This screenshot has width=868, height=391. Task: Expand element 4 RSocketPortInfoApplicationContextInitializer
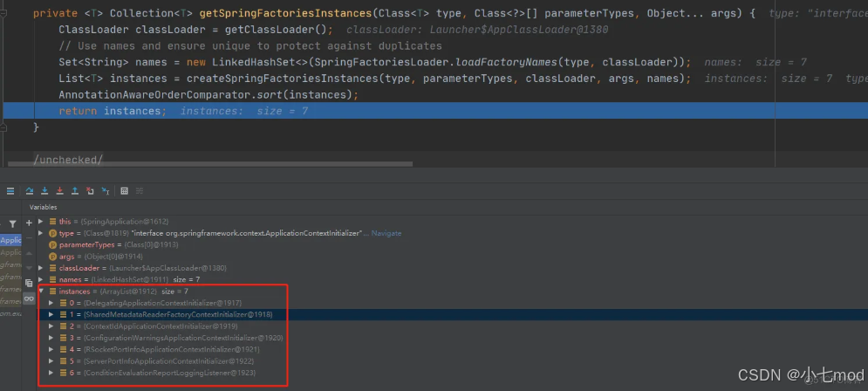51,349
